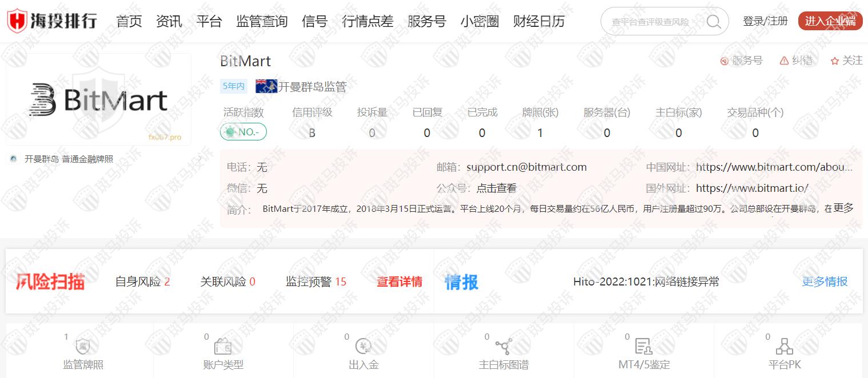Click the 登录/注册 link
868x378 pixels.
click(x=765, y=21)
